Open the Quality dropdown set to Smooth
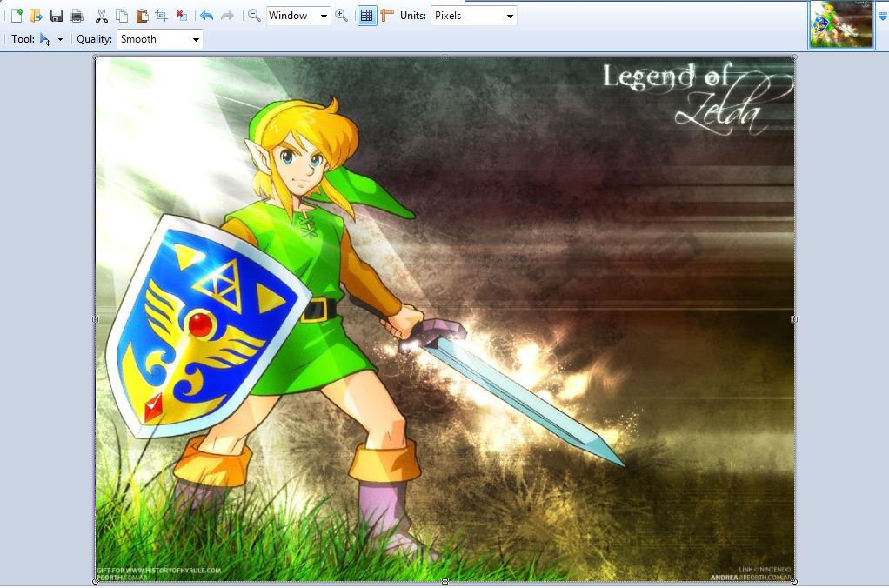This screenshot has height=588, width=889. click(159, 39)
